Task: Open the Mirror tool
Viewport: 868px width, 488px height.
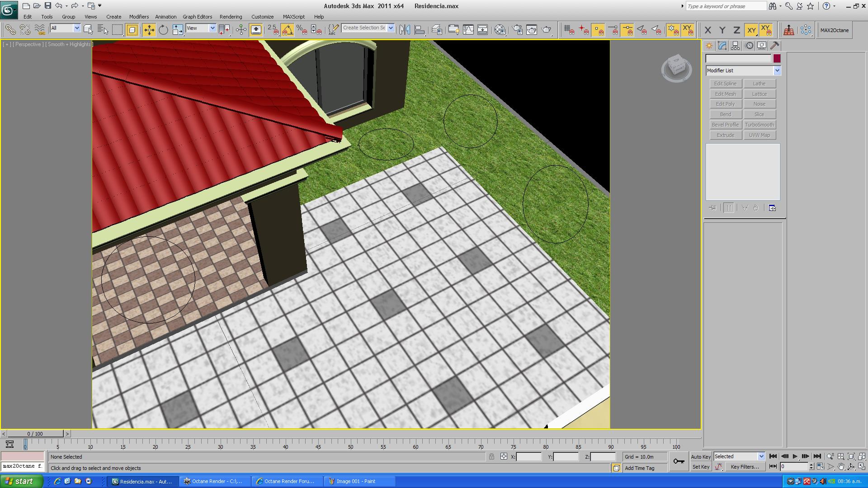Action: tap(405, 30)
